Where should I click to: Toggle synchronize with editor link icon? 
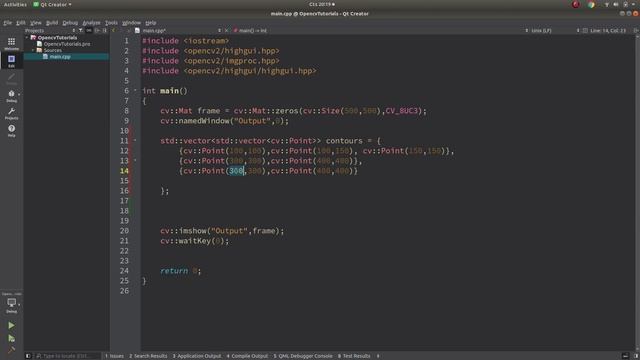tap(89, 31)
